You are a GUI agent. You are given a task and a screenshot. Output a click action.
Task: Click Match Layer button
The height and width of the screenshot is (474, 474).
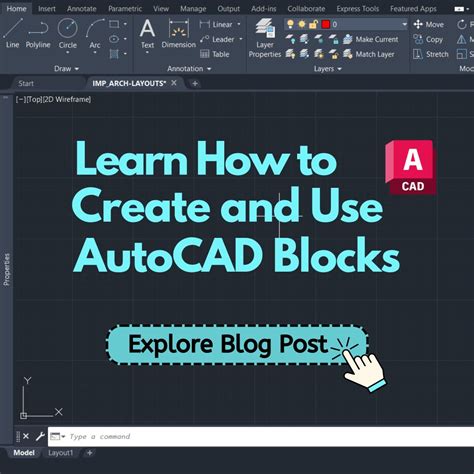(x=369, y=54)
